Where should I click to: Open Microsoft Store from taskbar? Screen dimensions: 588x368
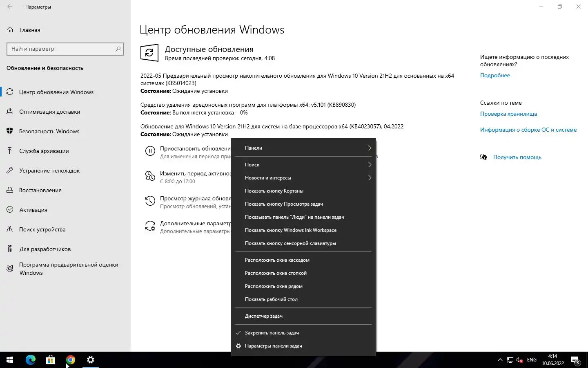click(x=50, y=360)
